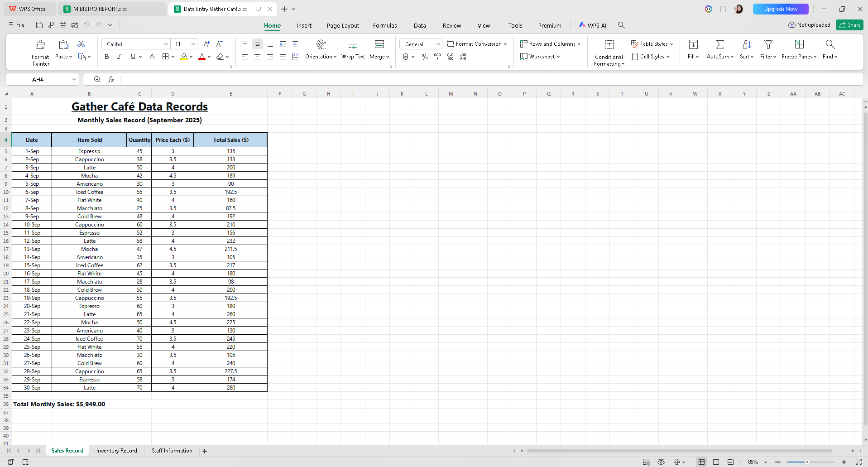Toggle Italic formatting

coord(119,57)
